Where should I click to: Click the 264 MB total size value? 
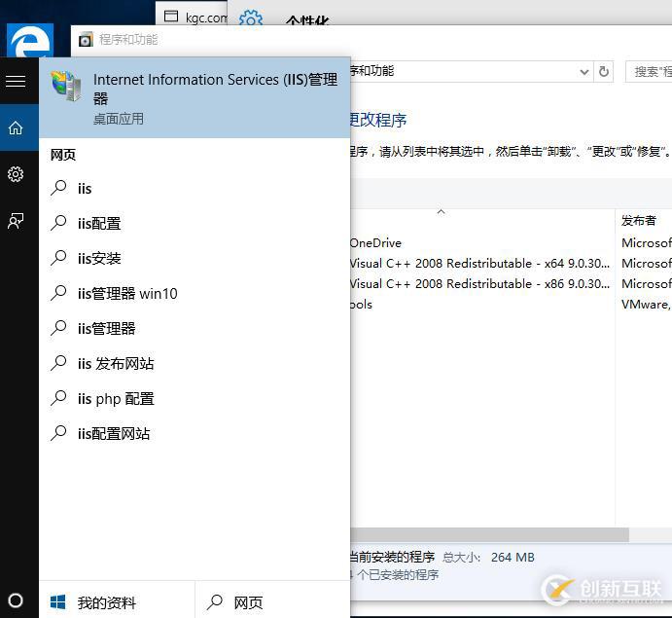coord(513,557)
